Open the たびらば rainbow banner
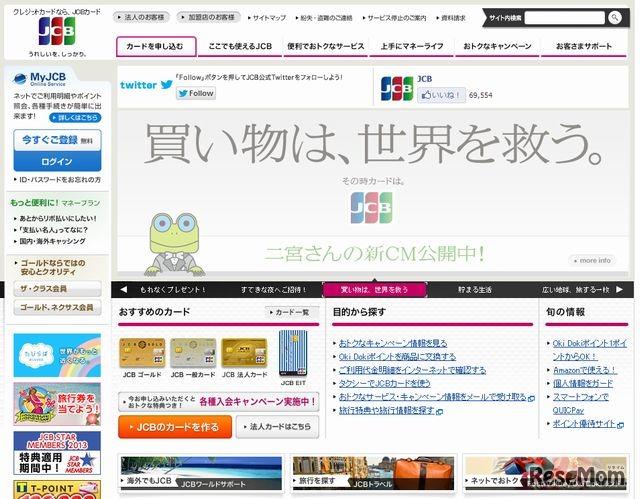Screen dimensions: 640x499 point(57,355)
